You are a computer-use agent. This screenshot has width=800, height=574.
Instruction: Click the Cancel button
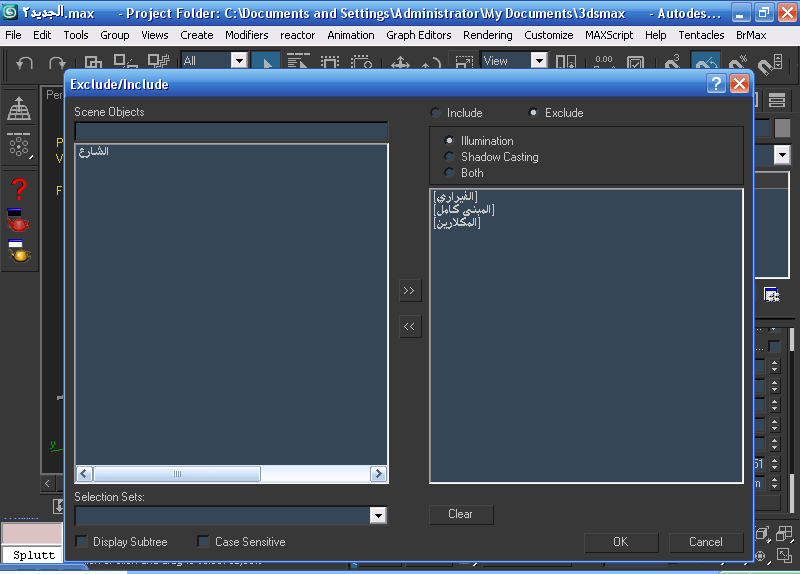(706, 542)
